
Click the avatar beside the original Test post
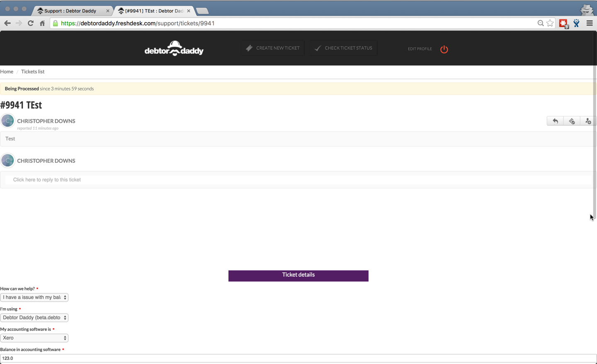pos(7,121)
